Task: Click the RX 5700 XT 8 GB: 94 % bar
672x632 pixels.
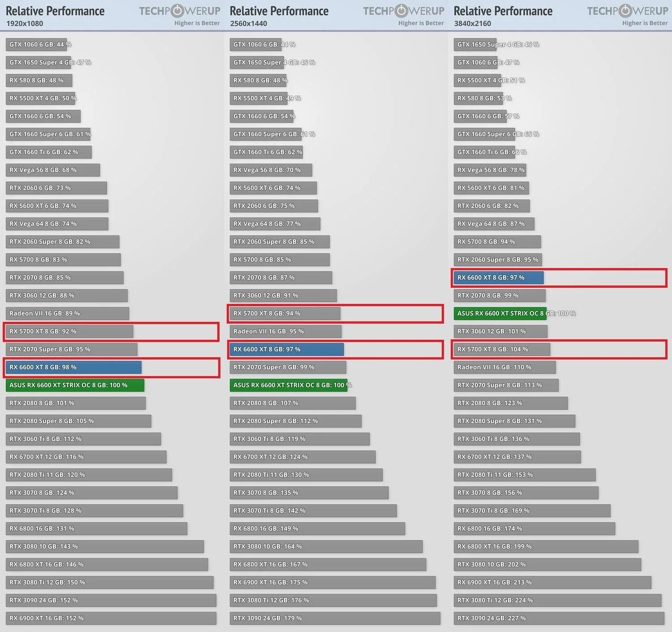Action: pos(285,313)
